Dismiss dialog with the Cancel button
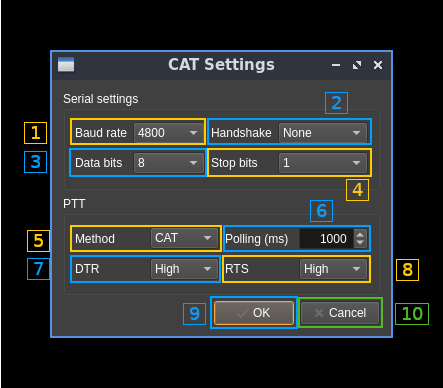 340,313
